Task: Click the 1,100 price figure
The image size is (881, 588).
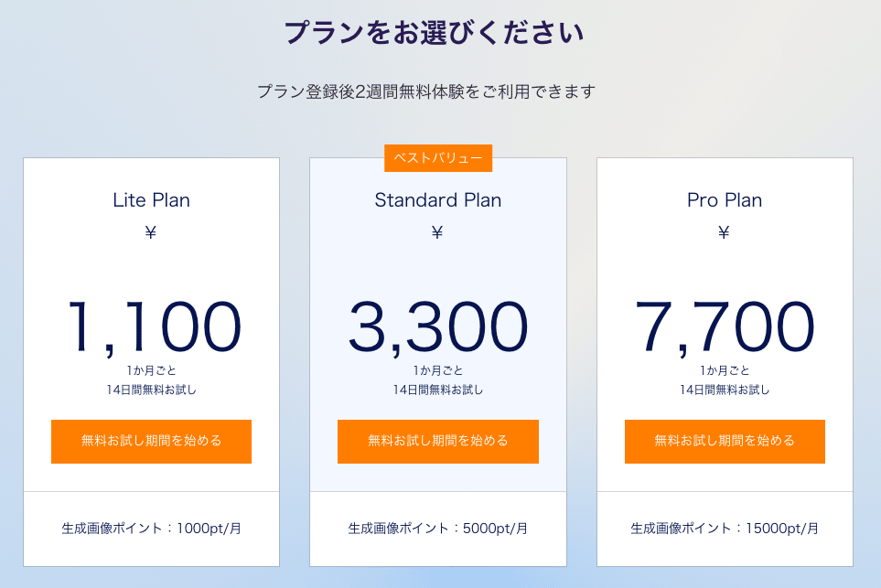Action: tap(153, 326)
